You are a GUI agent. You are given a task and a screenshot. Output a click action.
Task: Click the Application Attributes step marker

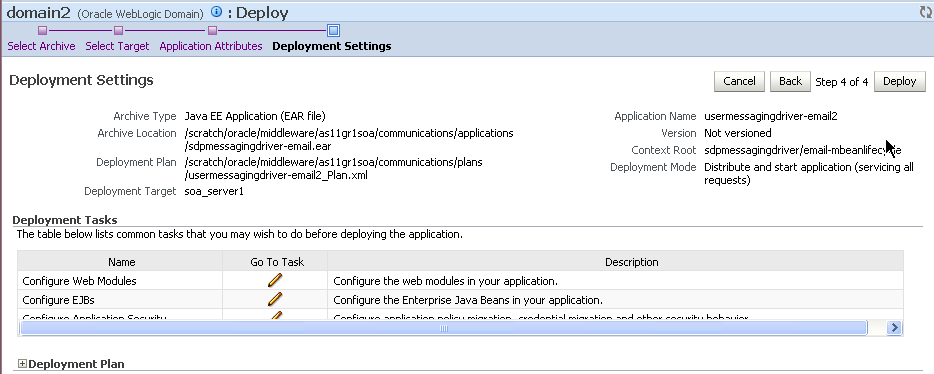(213, 30)
